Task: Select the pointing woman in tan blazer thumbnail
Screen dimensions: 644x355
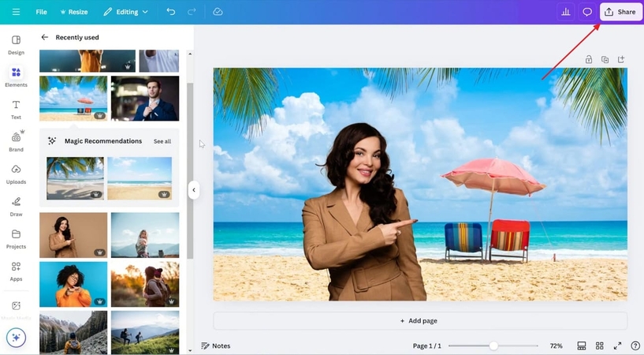Action: click(73, 235)
